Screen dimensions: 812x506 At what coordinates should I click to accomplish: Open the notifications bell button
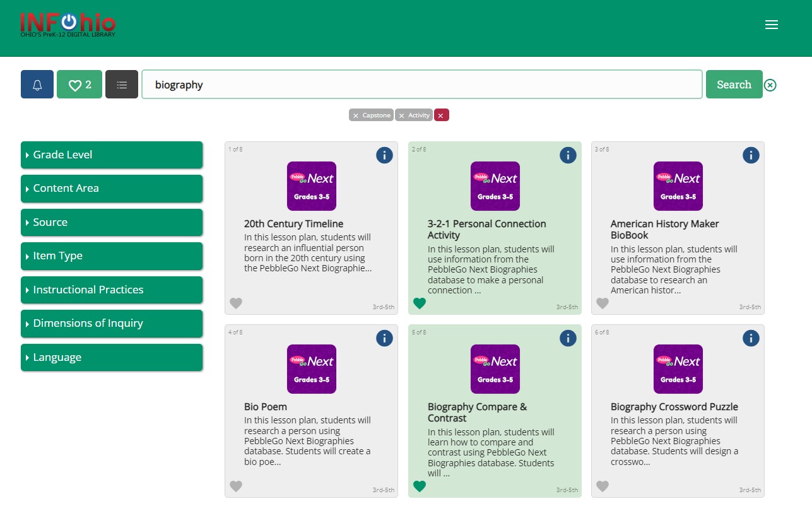pos(37,85)
